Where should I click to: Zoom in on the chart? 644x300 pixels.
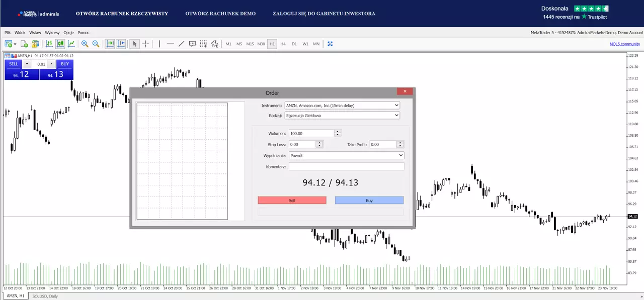(85, 44)
